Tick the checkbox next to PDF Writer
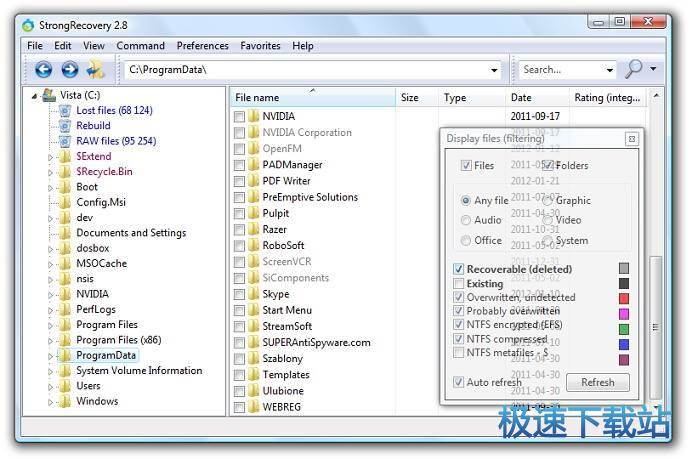Viewport: 692px width, 459px height. coord(239,181)
